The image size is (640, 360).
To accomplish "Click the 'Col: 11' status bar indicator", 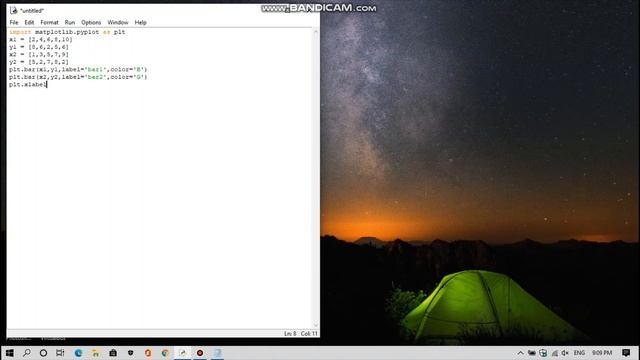I will (309, 333).
